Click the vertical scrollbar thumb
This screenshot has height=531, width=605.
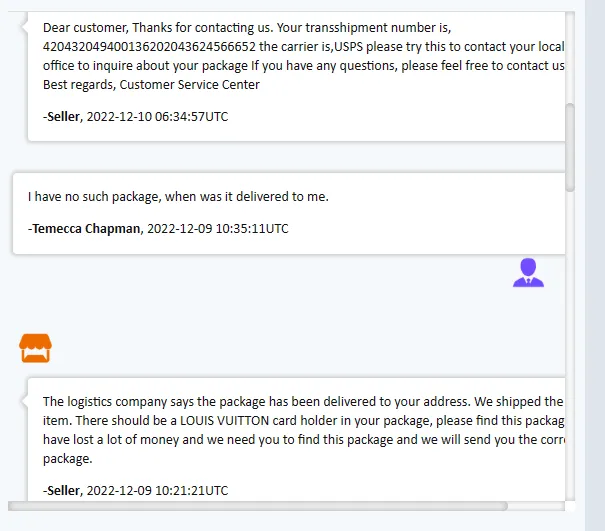click(x=571, y=145)
